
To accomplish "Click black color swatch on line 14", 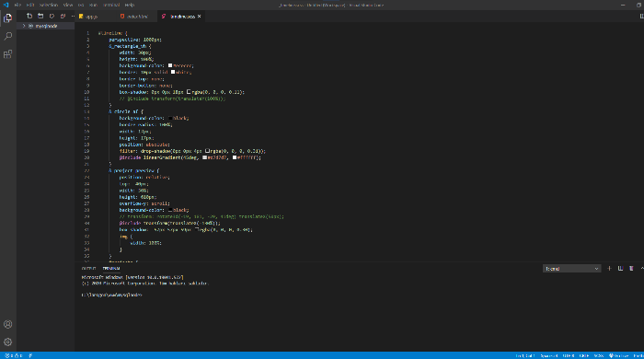I will click(170, 118).
